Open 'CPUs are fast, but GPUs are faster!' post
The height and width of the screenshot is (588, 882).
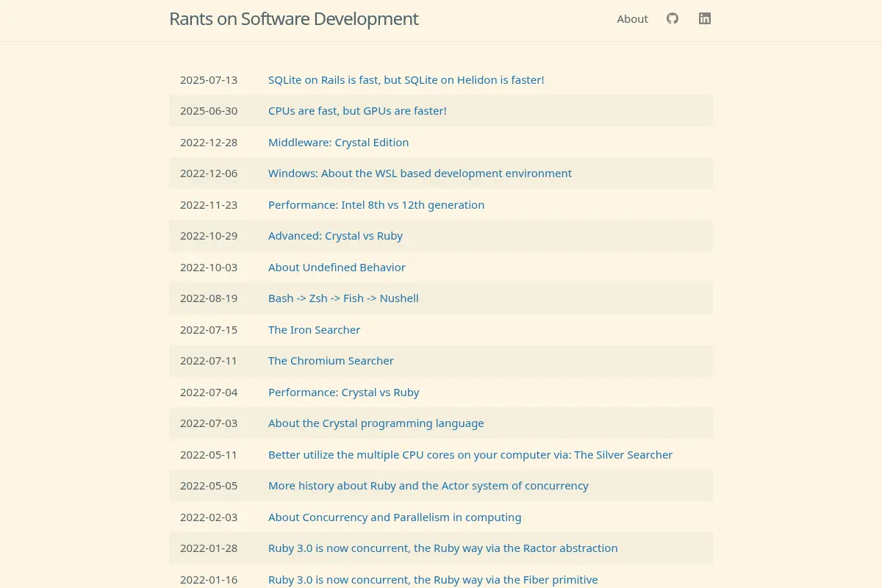click(357, 111)
